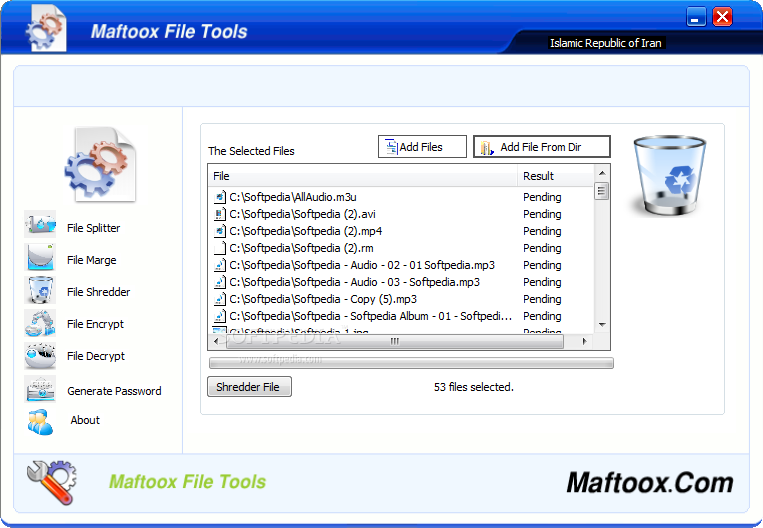Viewport: 763px width, 528px height.
Task: Select row C:\Softpedia\Softpedia (2).mp4
Action: pos(401,231)
